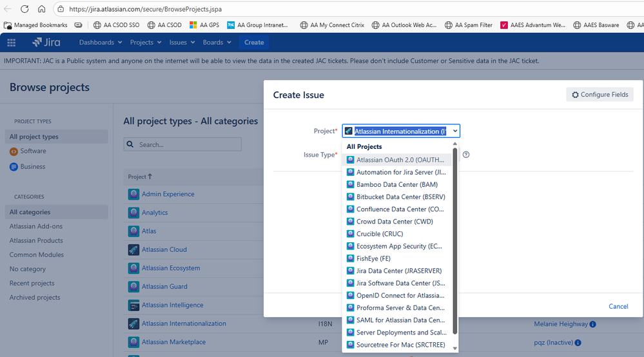Select Bamboo Data Center (BAM) option
This screenshot has width=644, height=357.
[396, 184]
